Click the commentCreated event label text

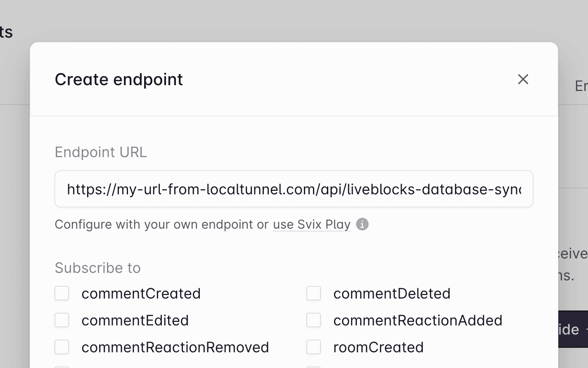click(x=141, y=293)
